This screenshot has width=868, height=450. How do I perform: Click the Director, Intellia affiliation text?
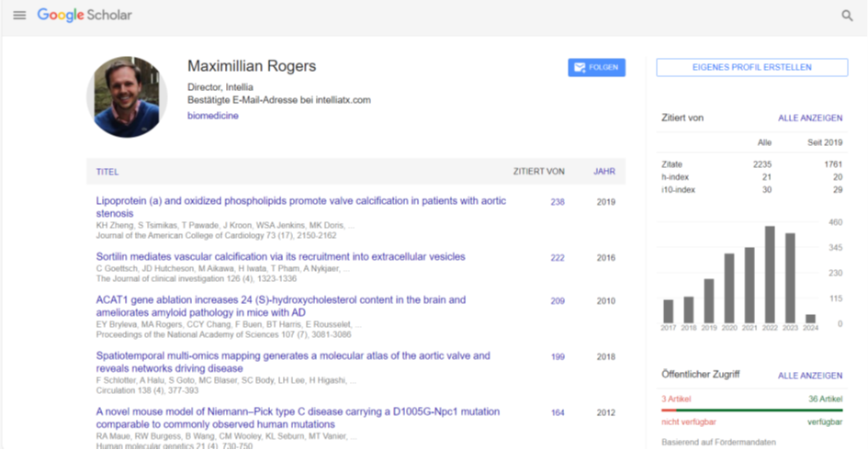tap(220, 87)
